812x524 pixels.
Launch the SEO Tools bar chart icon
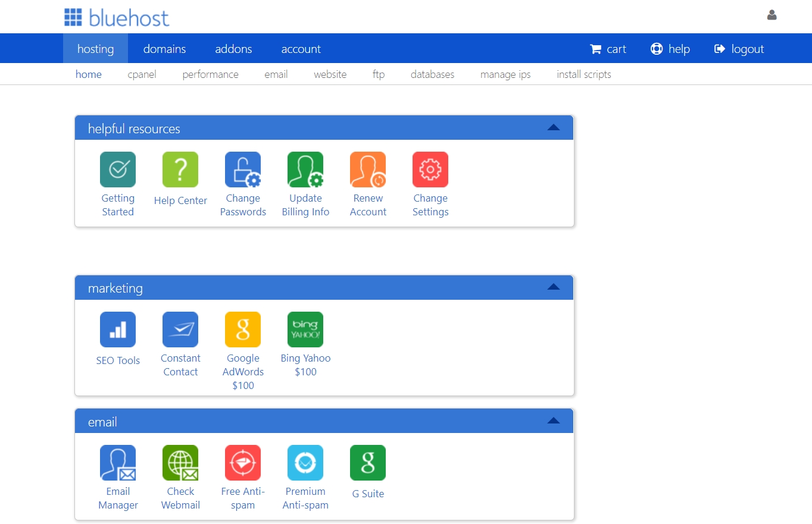coord(118,330)
